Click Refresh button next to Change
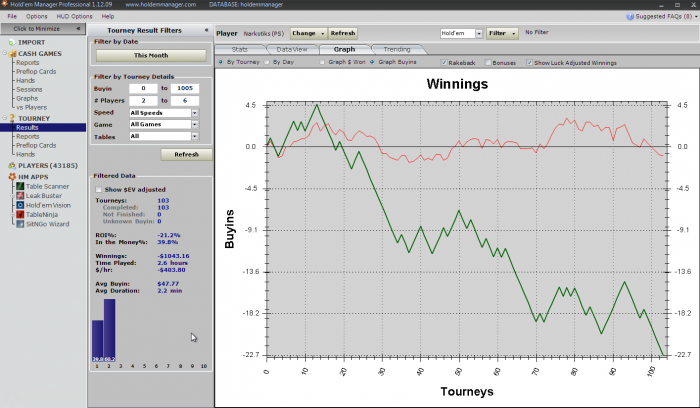 tap(342, 33)
